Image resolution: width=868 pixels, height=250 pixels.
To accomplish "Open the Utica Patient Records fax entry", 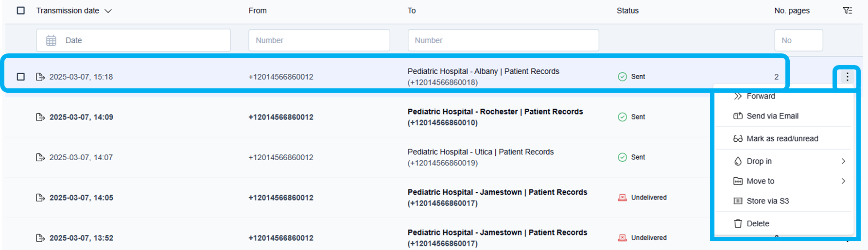I will (480, 152).
